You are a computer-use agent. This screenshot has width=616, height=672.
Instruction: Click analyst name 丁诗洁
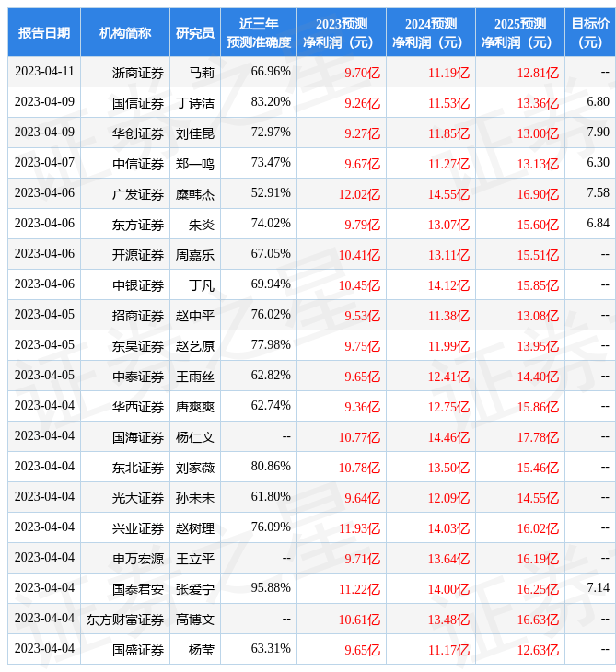tap(195, 103)
